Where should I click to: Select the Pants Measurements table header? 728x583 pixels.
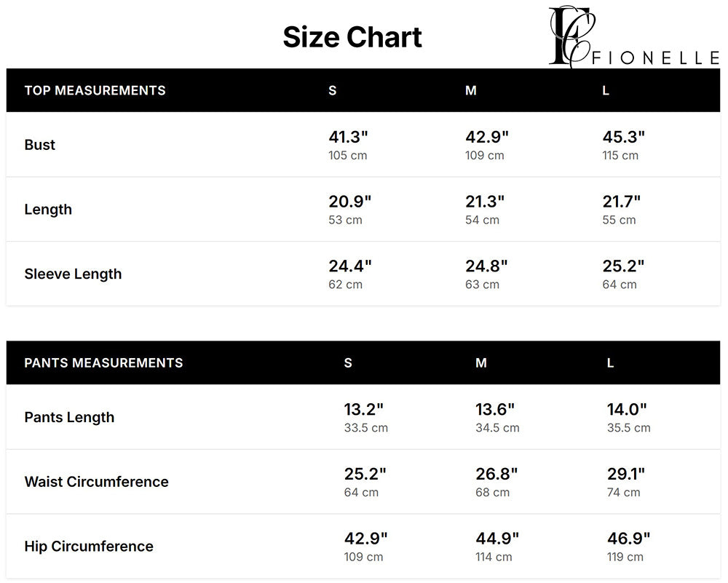103,362
